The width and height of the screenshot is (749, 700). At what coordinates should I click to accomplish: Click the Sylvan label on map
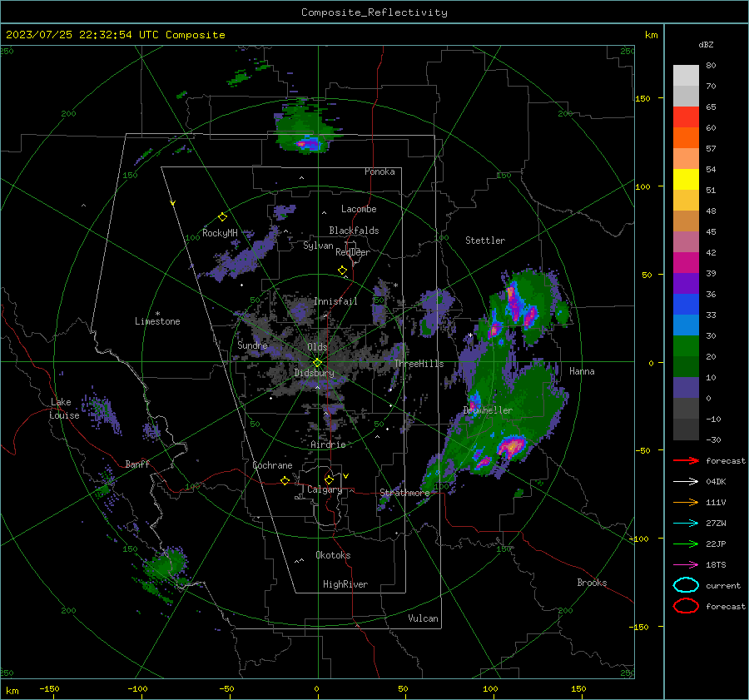pyautogui.click(x=318, y=246)
